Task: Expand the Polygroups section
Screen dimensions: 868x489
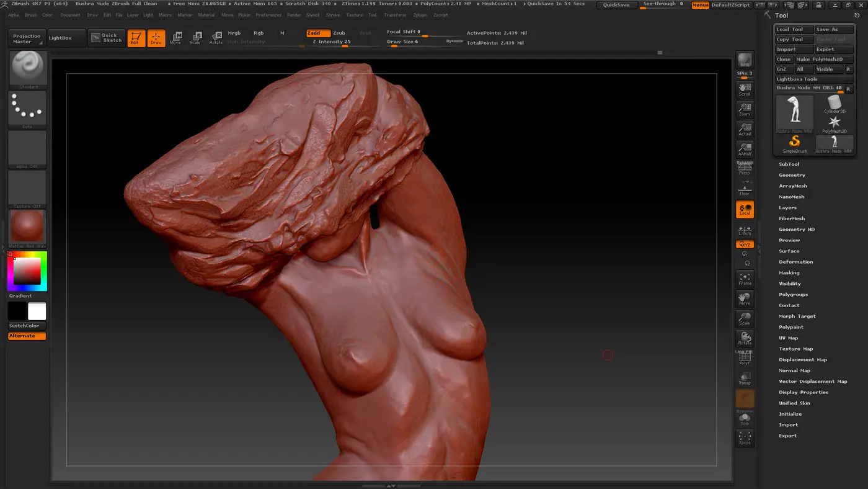Action: (793, 295)
